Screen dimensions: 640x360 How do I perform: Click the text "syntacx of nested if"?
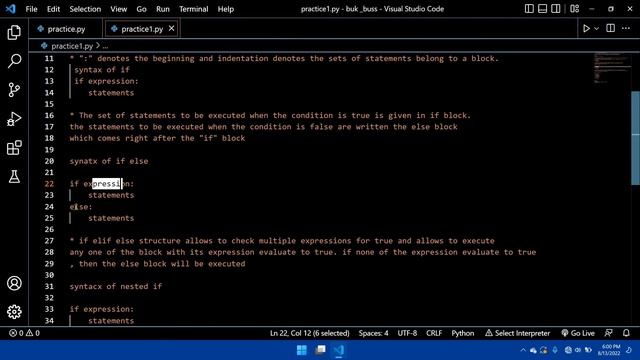[x=116, y=286]
